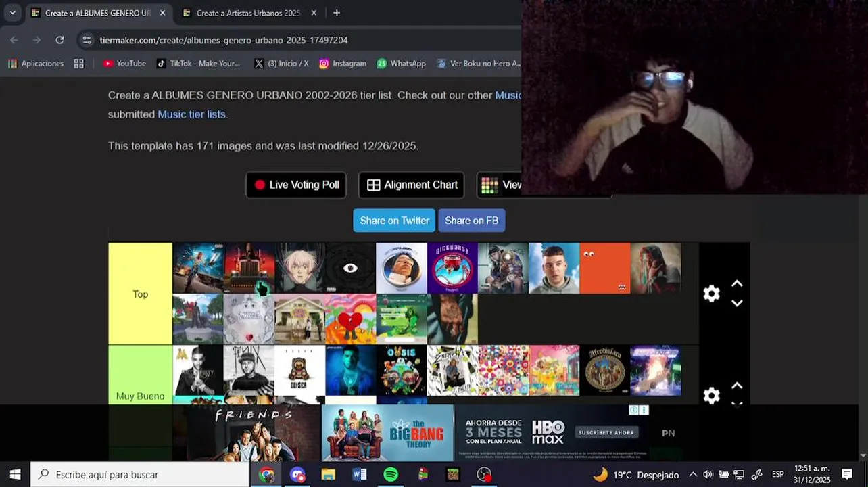Click the Alignment Chart button
The height and width of the screenshot is (487, 868).
pos(412,185)
